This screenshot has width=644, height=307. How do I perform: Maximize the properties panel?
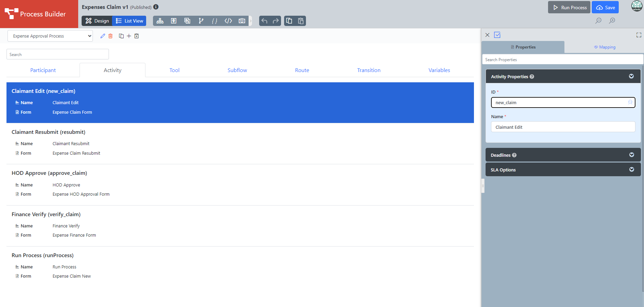click(639, 35)
